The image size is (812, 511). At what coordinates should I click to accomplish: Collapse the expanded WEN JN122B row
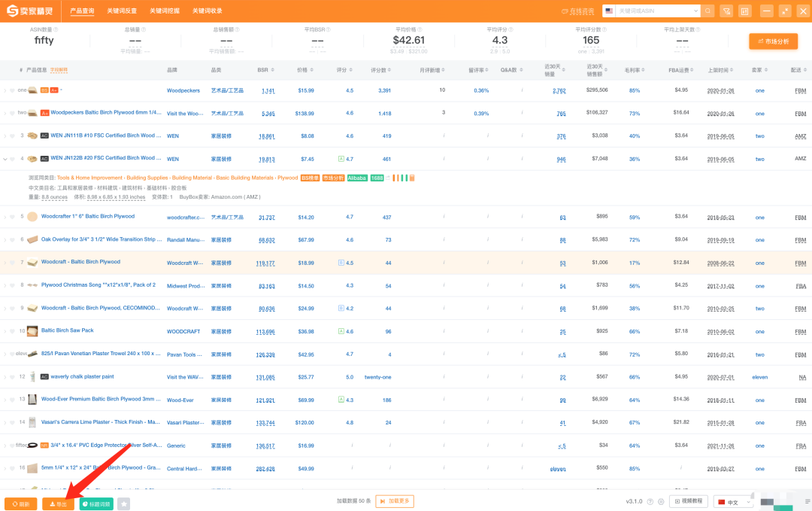5,159
